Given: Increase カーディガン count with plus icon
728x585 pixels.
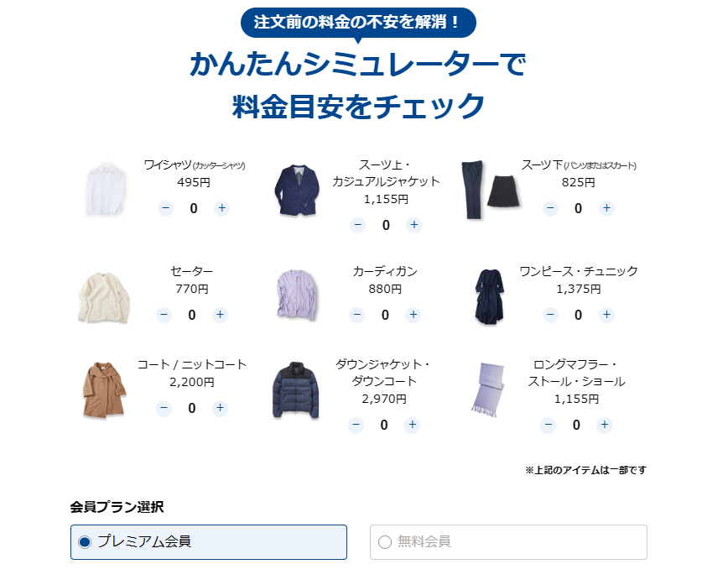Looking at the screenshot, I should (x=413, y=315).
